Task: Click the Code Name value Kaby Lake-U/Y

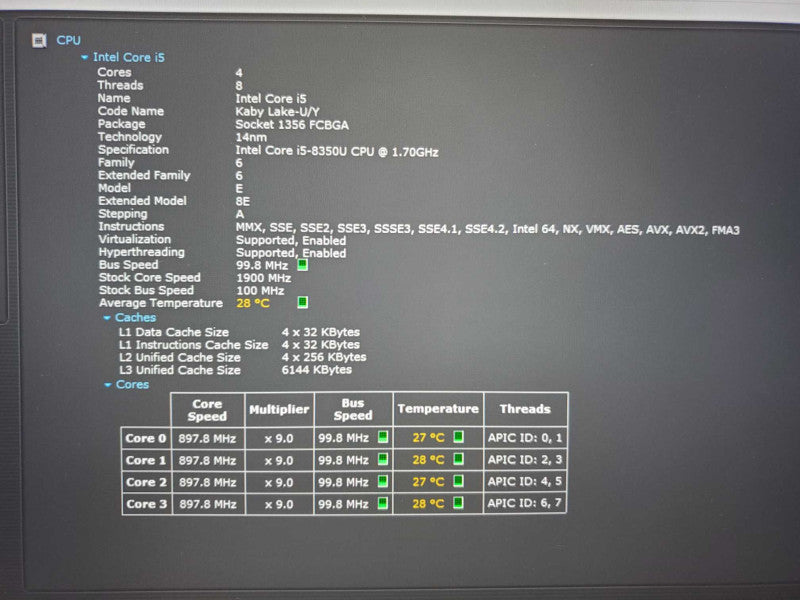Action: tap(277, 112)
